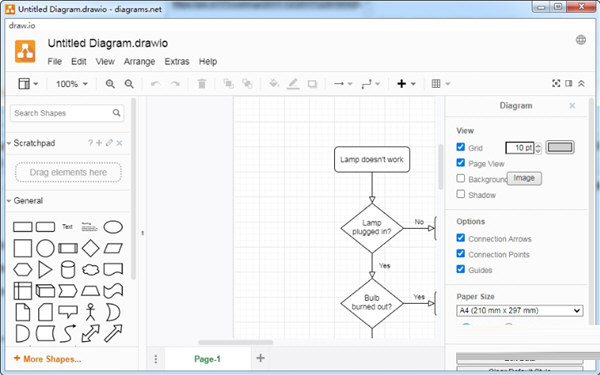Close the Diagram format panel

coord(572,106)
